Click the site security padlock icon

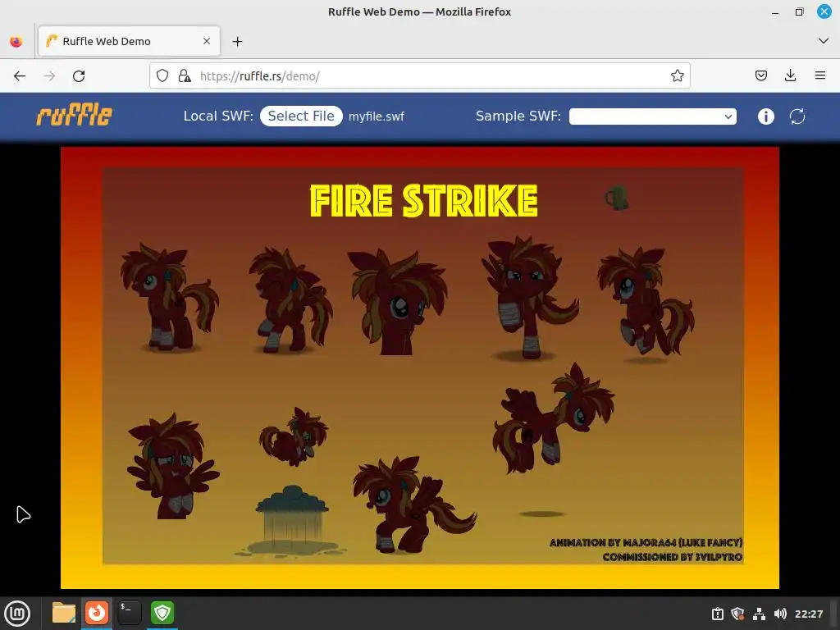click(185, 75)
